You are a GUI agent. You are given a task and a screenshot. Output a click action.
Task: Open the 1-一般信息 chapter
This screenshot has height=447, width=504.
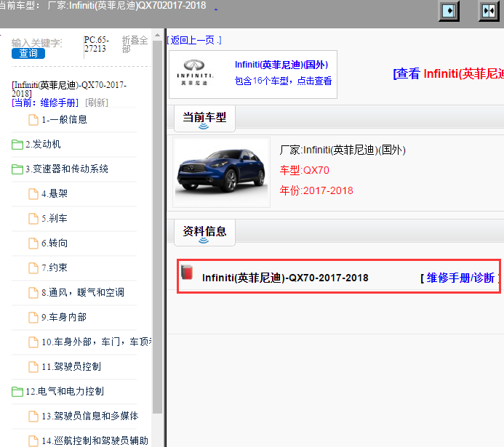(64, 119)
